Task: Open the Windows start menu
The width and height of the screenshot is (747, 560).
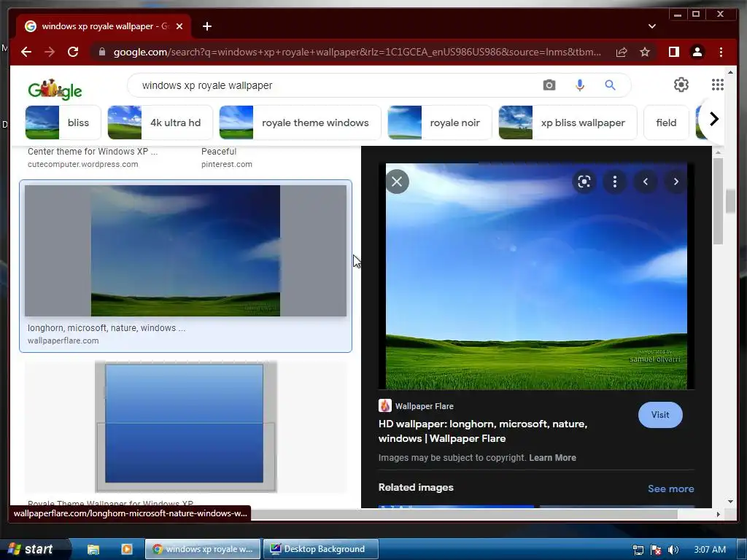Action: tap(31, 549)
